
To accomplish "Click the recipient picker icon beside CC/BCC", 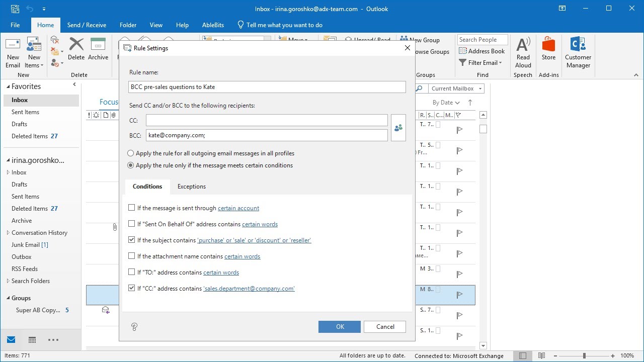I will pos(398,128).
